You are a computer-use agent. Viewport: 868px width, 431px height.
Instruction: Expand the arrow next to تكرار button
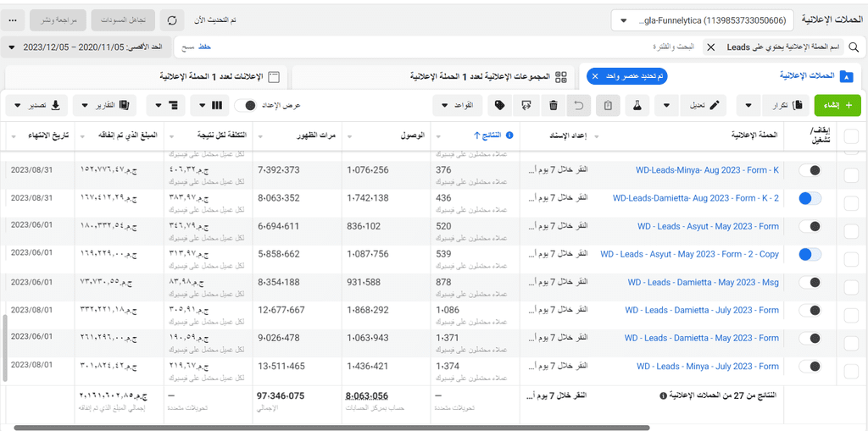coord(749,105)
